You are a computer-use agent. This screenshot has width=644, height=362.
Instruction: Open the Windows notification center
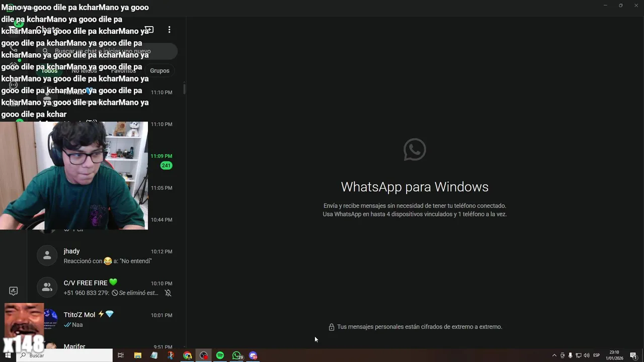pyautogui.click(x=633, y=355)
